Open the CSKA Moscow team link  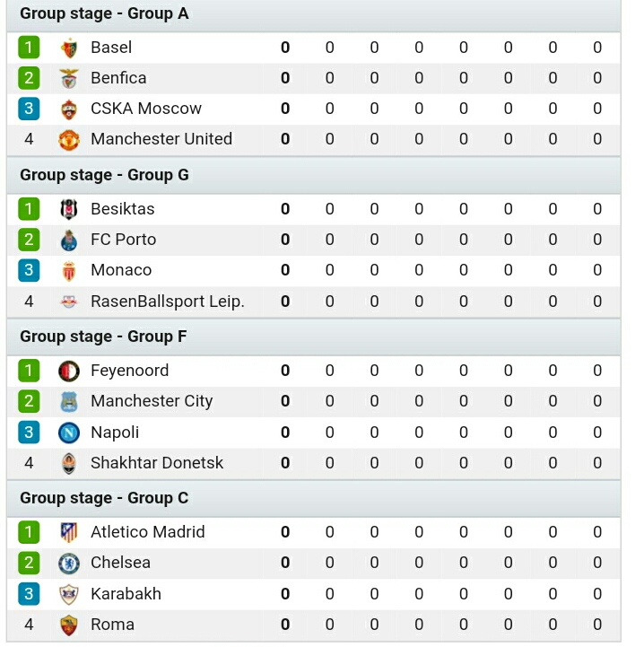tap(146, 109)
